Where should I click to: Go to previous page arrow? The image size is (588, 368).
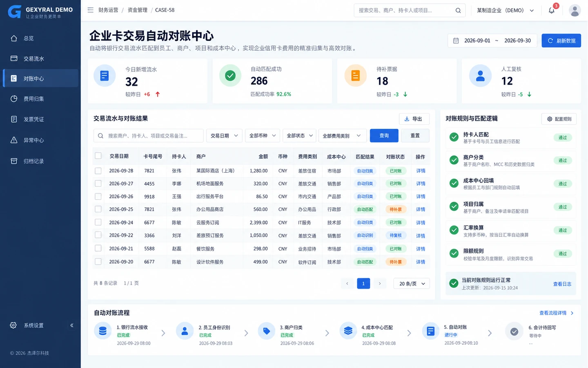pyautogui.click(x=347, y=283)
